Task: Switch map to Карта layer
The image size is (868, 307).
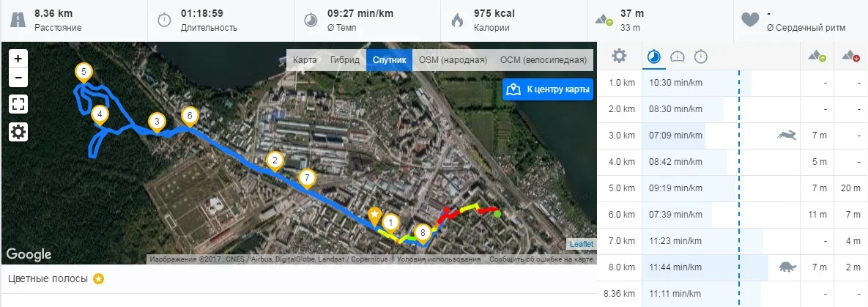Action: pos(305,60)
